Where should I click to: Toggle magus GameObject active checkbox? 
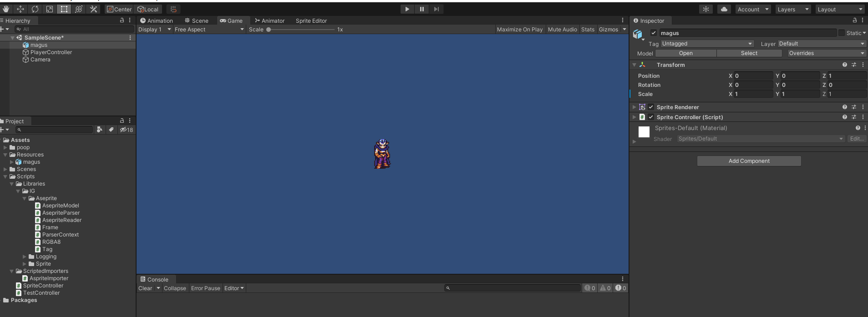654,33
